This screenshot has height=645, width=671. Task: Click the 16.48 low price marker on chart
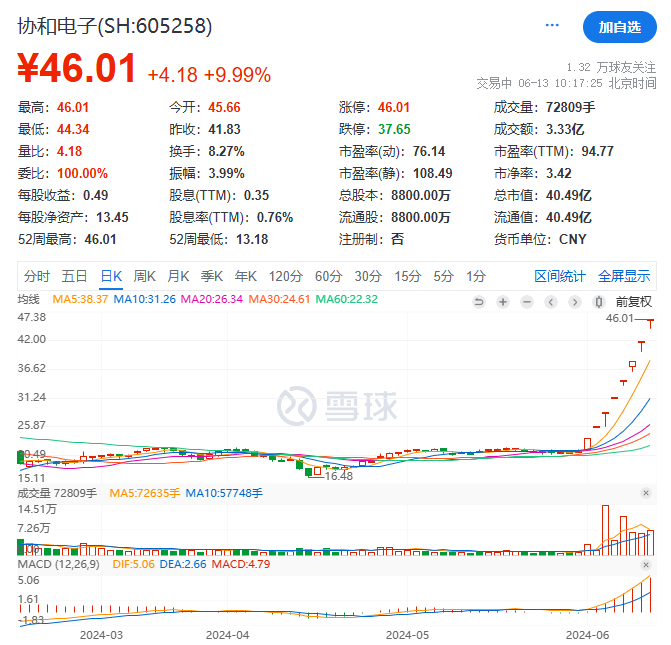339,476
